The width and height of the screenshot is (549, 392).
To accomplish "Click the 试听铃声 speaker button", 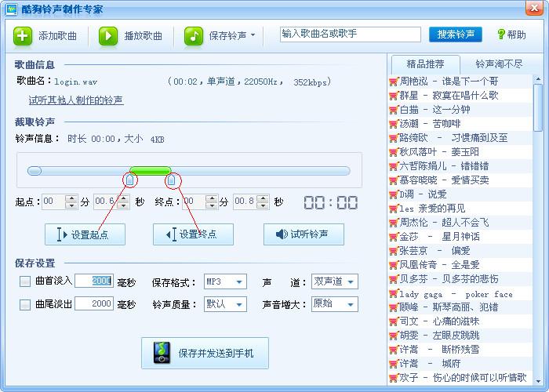I will 304,234.
